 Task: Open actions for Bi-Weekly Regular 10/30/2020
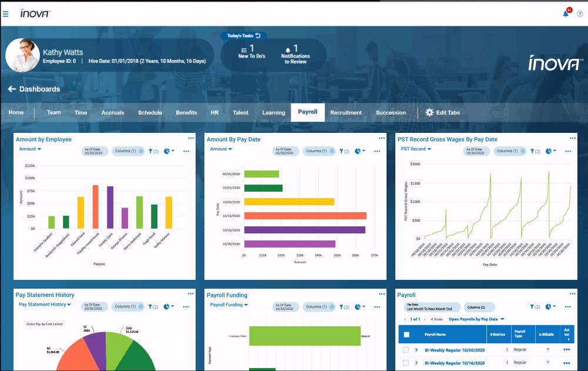(x=566, y=349)
